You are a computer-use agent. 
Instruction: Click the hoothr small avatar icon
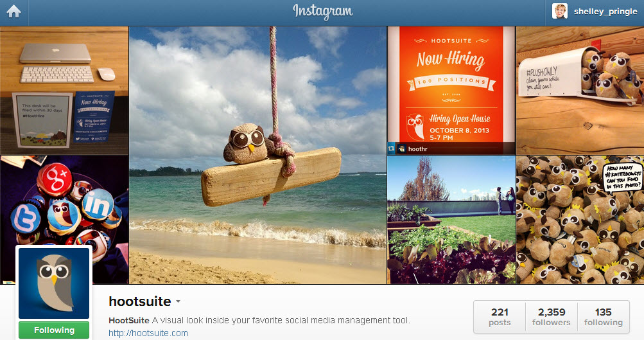click(401, 149)
